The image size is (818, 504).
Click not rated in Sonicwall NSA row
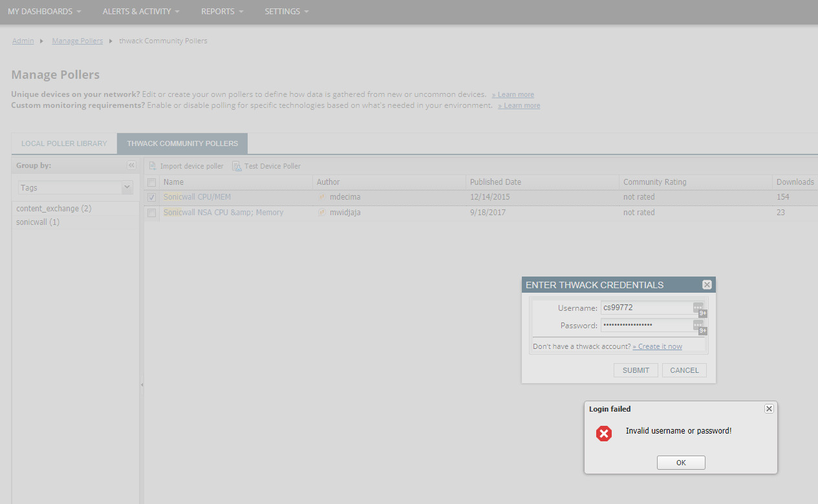[639, 213]
